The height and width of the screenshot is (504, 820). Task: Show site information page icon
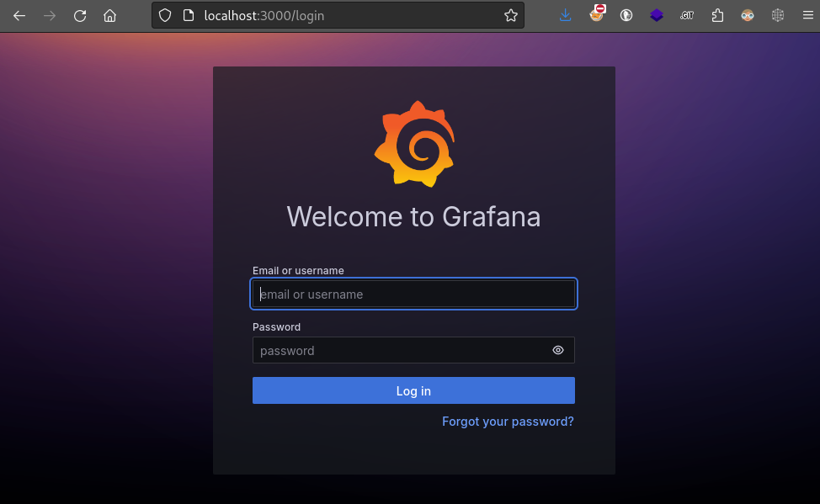189,16
